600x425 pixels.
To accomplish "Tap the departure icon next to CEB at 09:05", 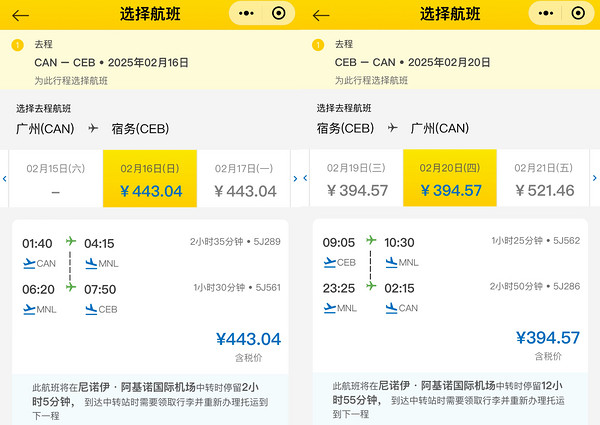I will (329, 262).
